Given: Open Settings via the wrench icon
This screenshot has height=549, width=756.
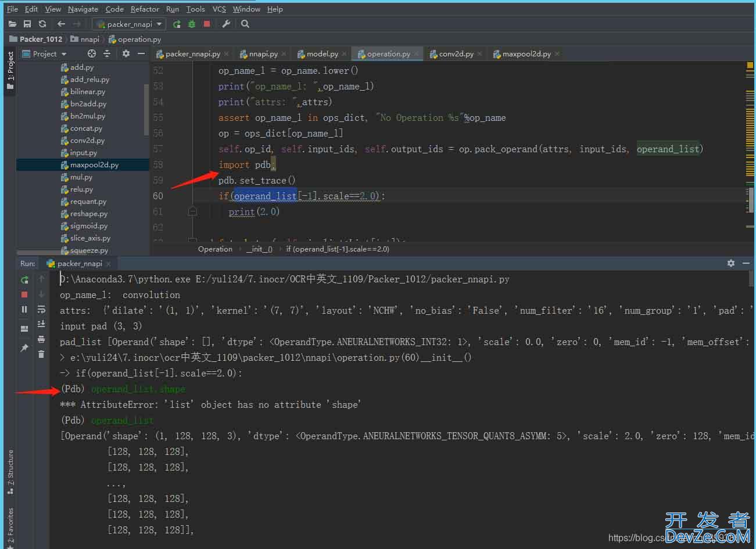Looking at the screenshot, I should click(x=227, y=24).
